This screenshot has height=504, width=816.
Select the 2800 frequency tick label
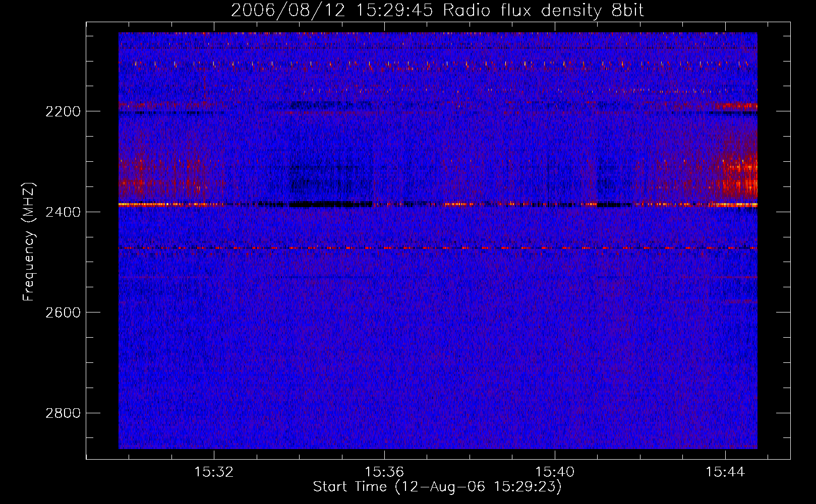click(63, 413)
